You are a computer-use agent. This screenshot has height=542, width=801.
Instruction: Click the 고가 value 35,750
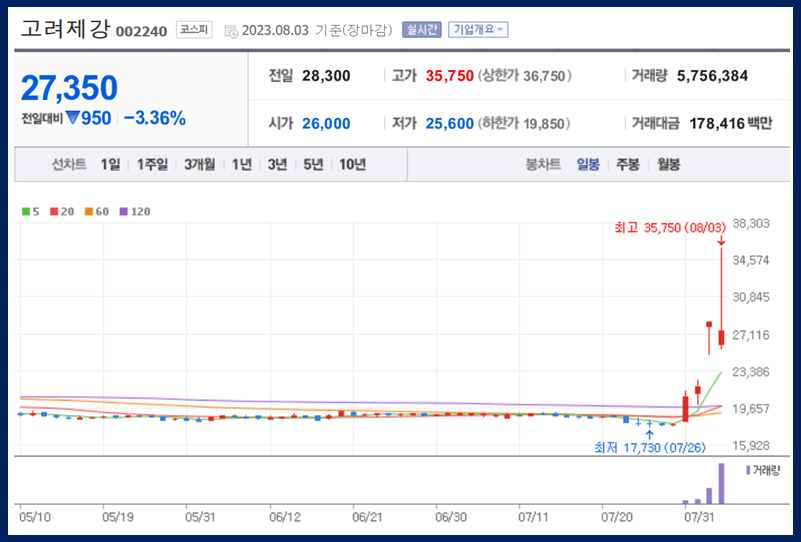pos(450,76)
